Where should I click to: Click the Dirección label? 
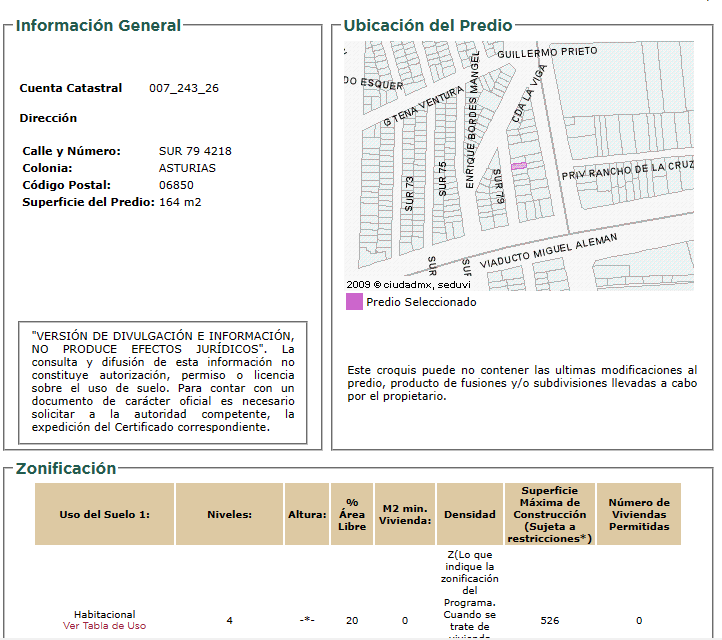click(x=48, y=118)
